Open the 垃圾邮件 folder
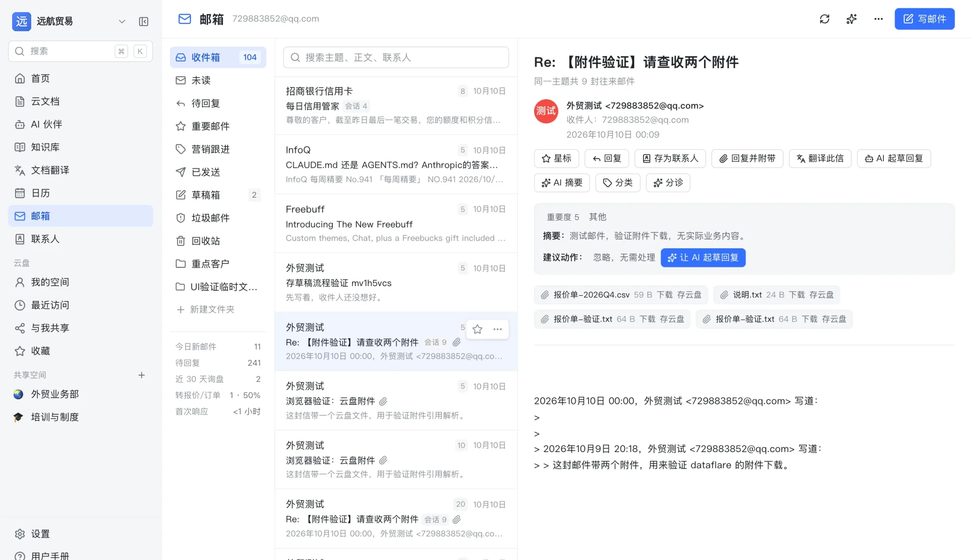Image resolution: width=971 pixels, height=560 pixels. [x=218, y=218]
